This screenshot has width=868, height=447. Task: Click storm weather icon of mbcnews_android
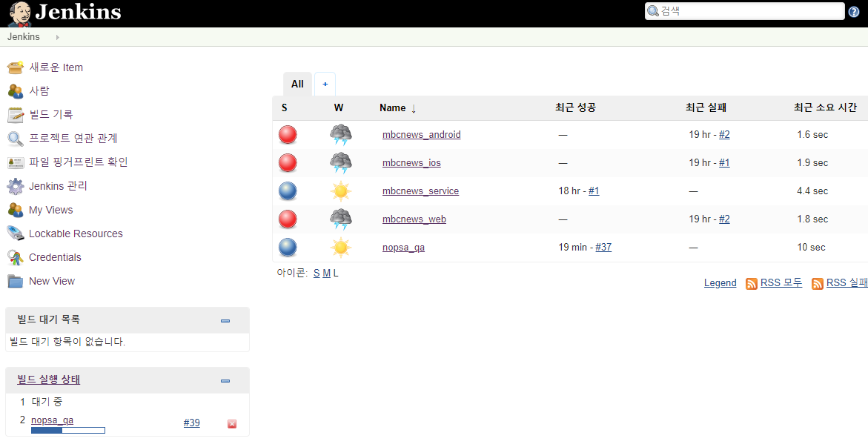[x=340, y=135]
